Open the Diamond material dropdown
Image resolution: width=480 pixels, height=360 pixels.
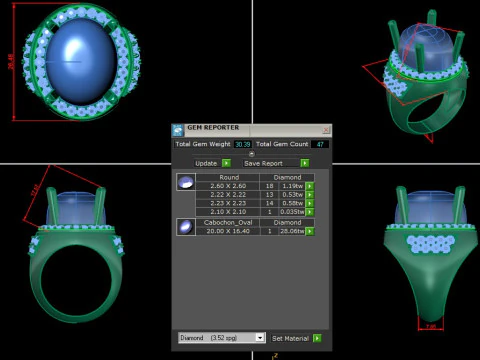[260, 338]
